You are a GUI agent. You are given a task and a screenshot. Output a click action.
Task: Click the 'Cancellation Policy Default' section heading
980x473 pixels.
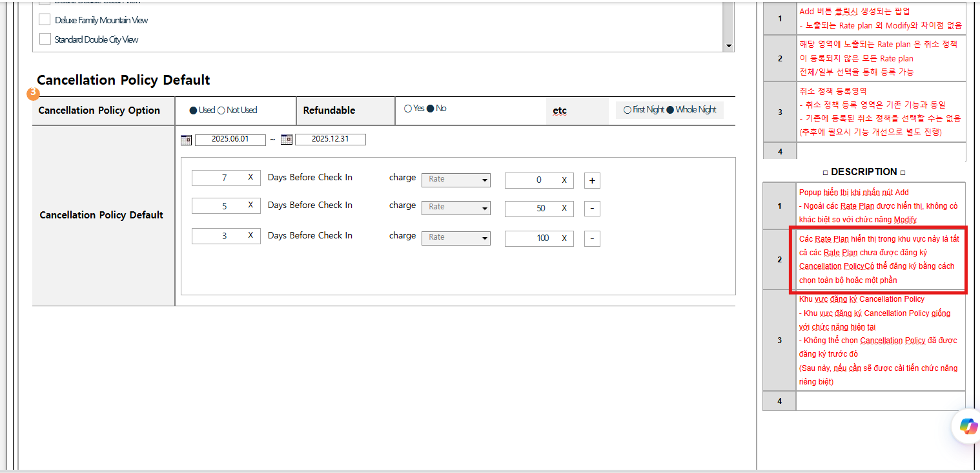click(x=123, y=80)
